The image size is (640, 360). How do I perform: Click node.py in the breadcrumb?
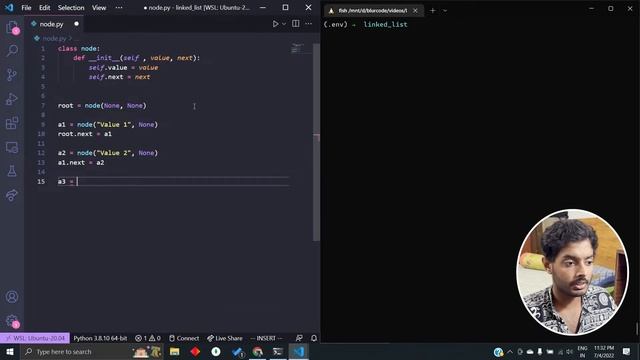(53, 38)
